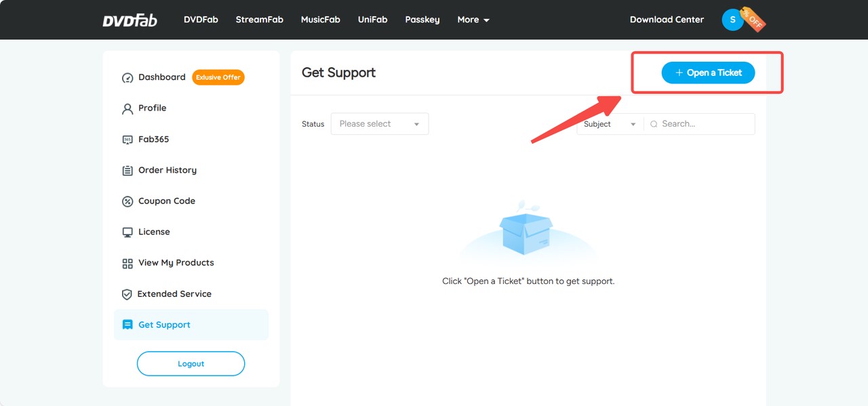This screenshot has height=406, width=868.
Task: Open the Subject search filter dropdown
Action: click(610, 124)
